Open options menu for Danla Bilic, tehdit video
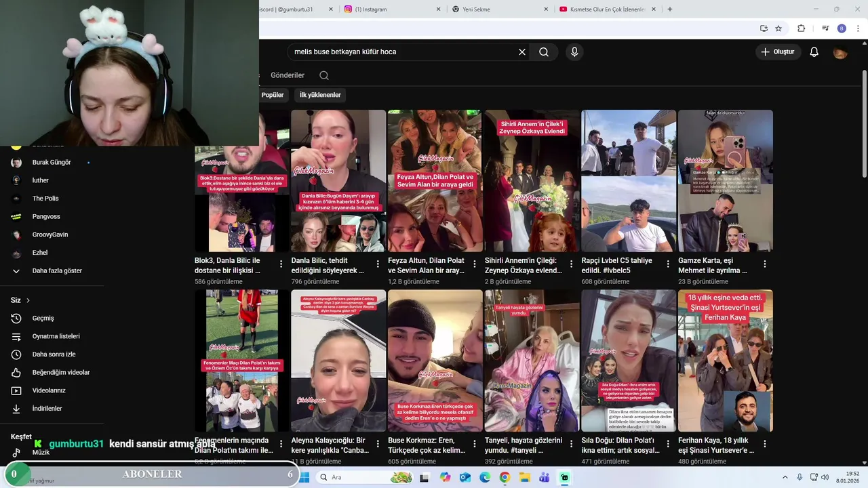 pyautogui.click(x=378, y=264)
